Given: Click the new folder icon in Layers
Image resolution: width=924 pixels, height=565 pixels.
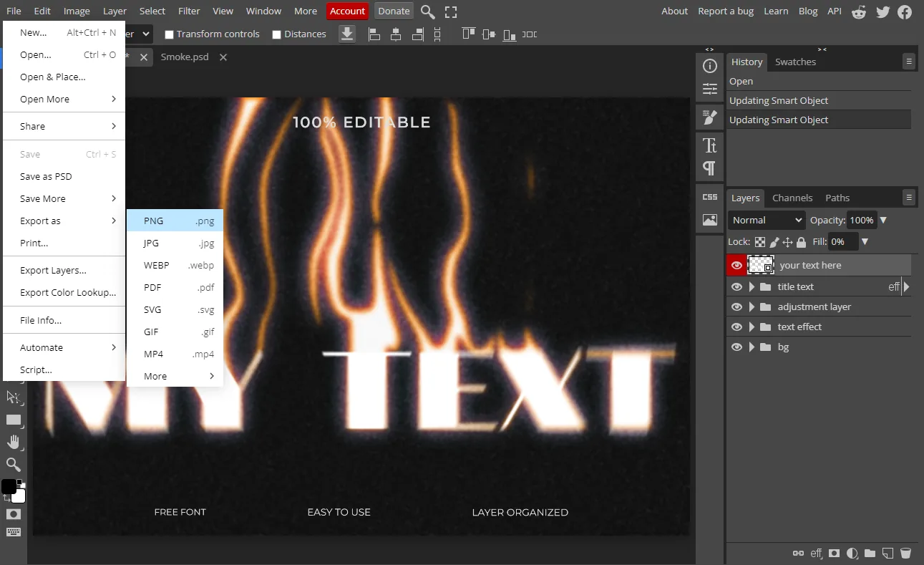Looking at the screenshot, I should tap(870, 553).
